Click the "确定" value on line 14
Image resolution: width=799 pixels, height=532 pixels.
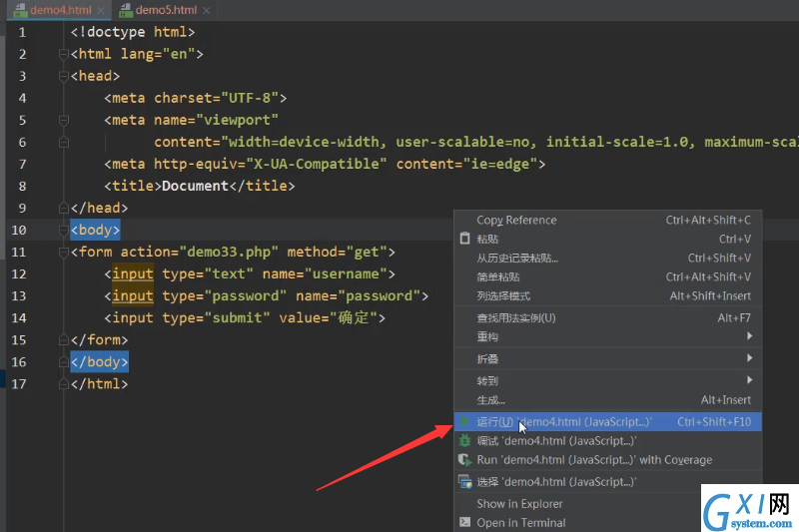pyautogui.click(x=354, y=318)
